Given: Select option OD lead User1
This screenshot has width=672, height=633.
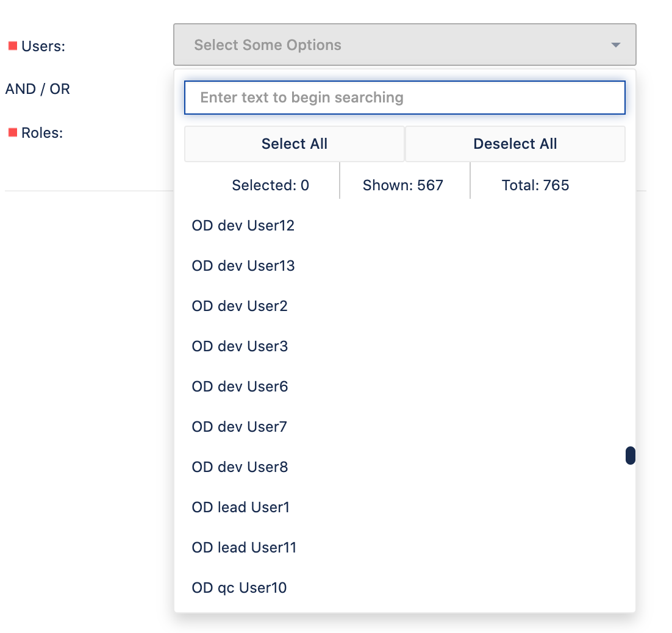Looking at the screenshot, I should point(404,507).
